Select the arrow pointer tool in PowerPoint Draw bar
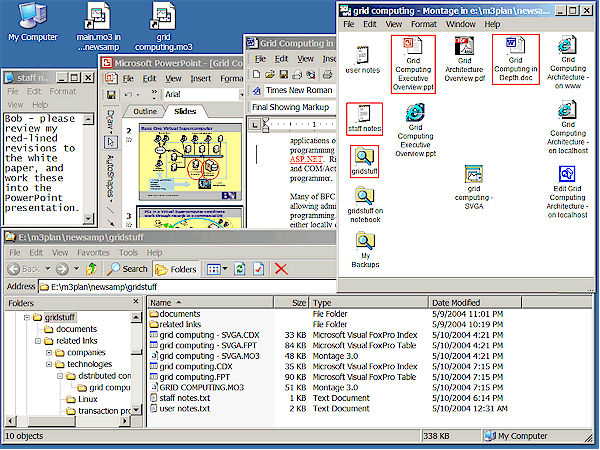The height and width of the screenshot is (450, 600). tap(111, 142)
